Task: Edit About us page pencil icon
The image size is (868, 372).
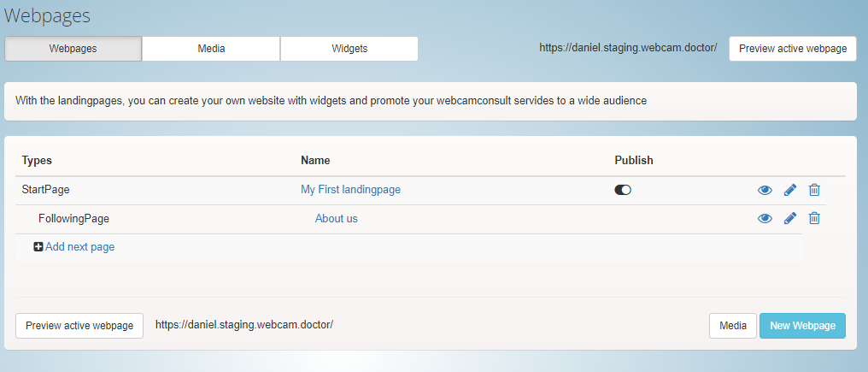Action: pos(790,218)
